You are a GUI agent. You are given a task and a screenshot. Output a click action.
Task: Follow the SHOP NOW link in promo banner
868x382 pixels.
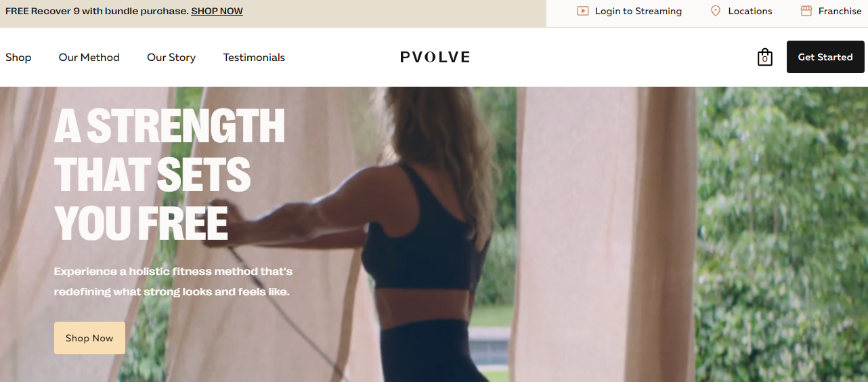pyautogui.click(x=217, y=11)
